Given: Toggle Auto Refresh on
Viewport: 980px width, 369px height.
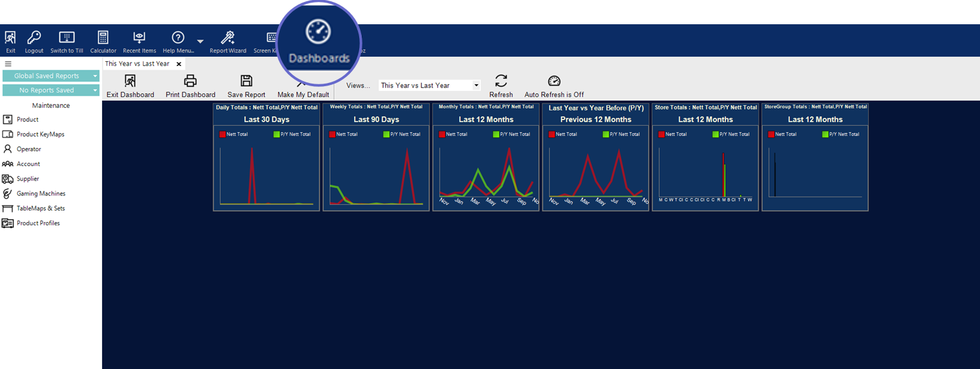Looking at the screenshot, I should coord(554,81).
